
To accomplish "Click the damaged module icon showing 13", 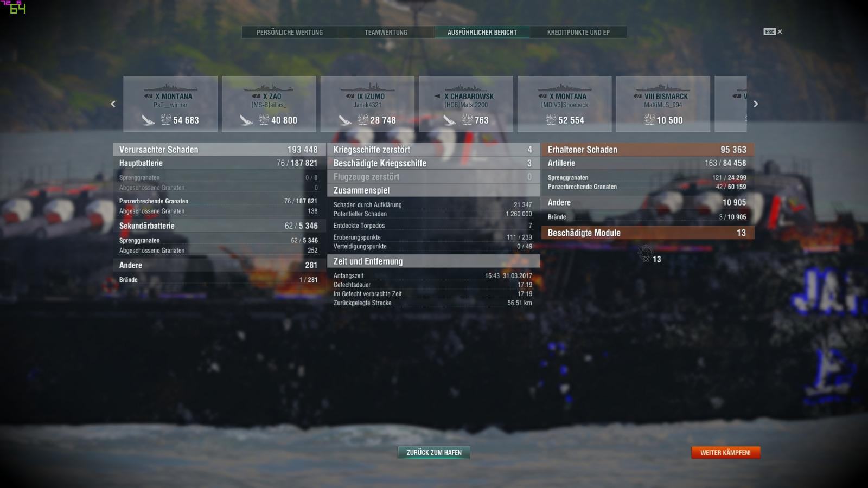I will [x=645, y=254].
